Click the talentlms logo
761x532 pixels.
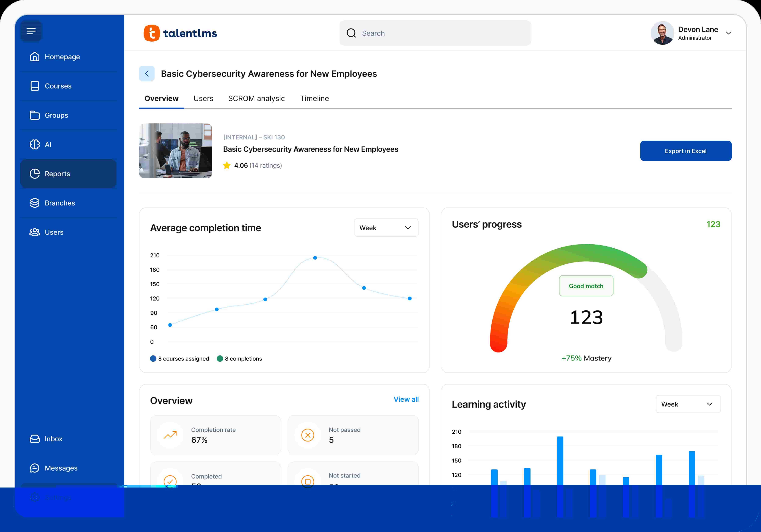point(180,33)
